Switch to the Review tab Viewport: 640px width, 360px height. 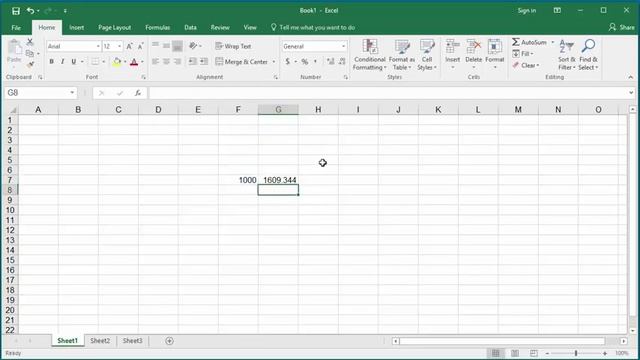tap(220, 27)
